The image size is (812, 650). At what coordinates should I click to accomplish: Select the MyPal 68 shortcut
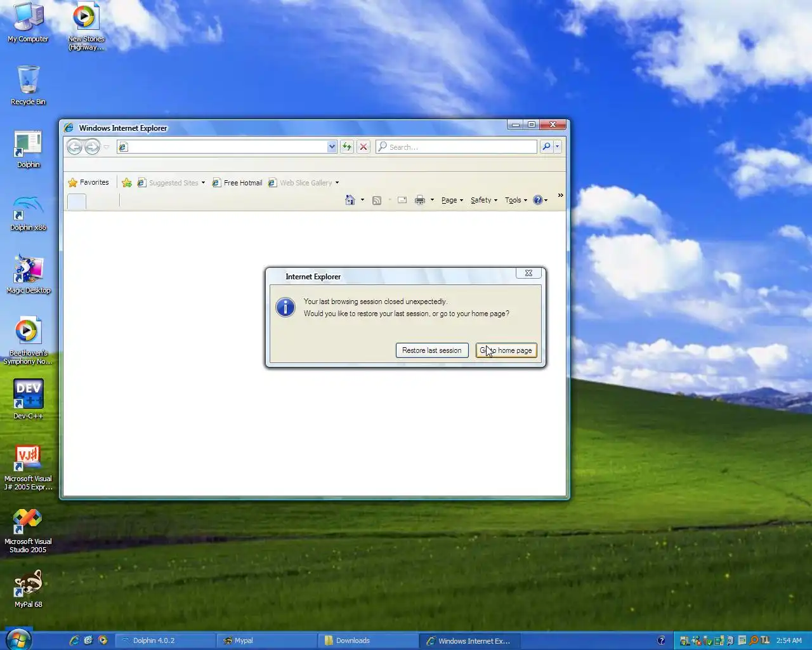[28, 589]
